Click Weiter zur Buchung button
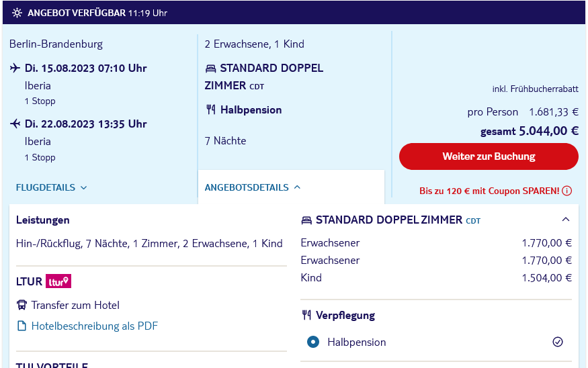This screenshot has width=588, height=368. (489, 156)
